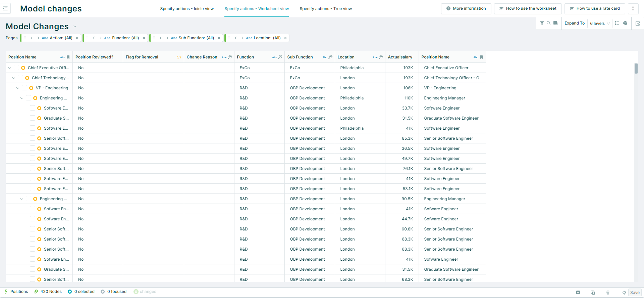This screenshot has width=644, height=303.
Task: Click the Save button
Action: [635, 293]
